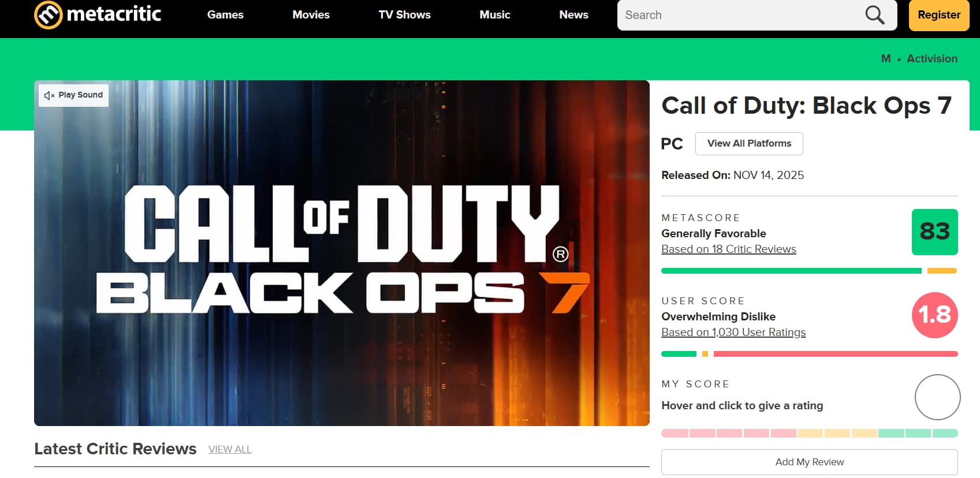Click the Generally Favorable label
Viewport: 980px width, 478px height.
pos(714,234)
